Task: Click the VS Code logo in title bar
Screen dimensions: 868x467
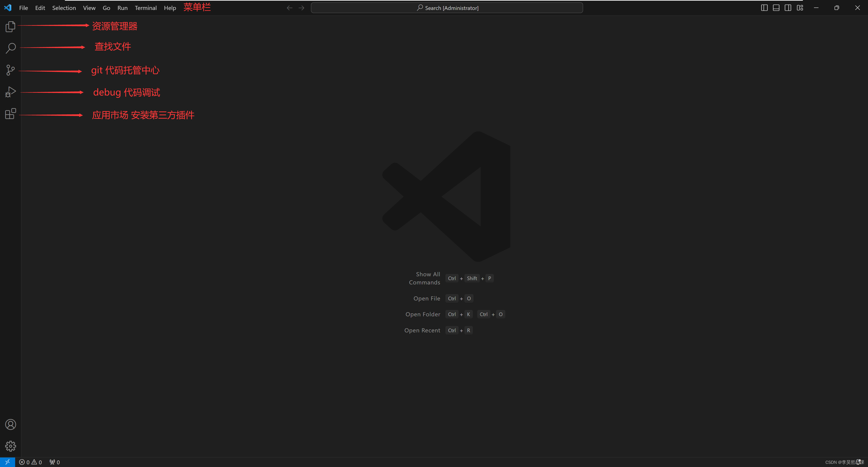Action: point(8,7)
